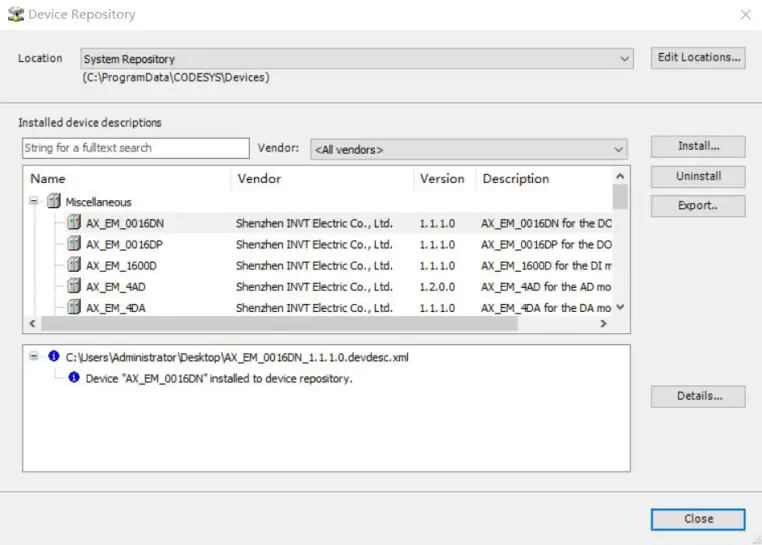Click the info icon beside the installed message
This screenshot has height=545, width=762.
pyautogui.click(x=74, y=377)
